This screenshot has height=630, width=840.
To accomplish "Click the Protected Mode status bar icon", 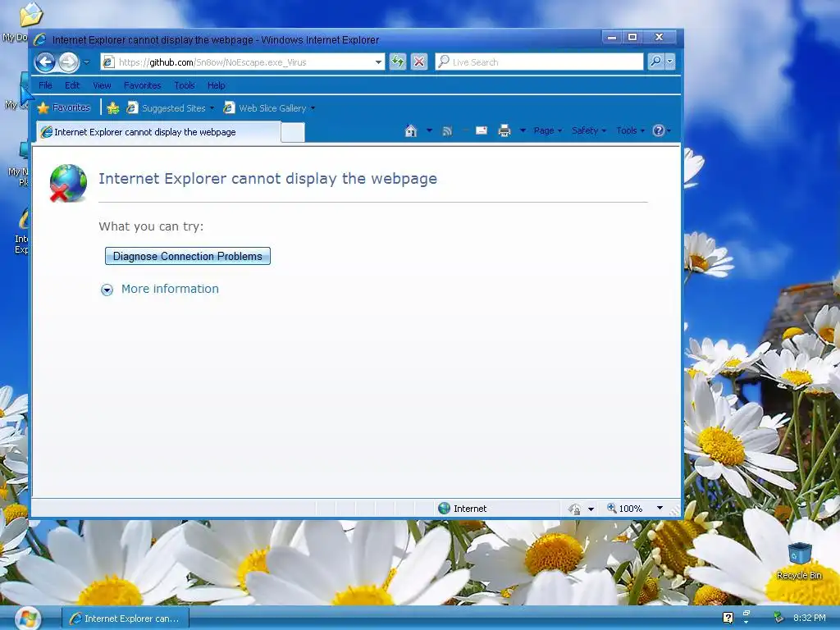I will (575, 509).
